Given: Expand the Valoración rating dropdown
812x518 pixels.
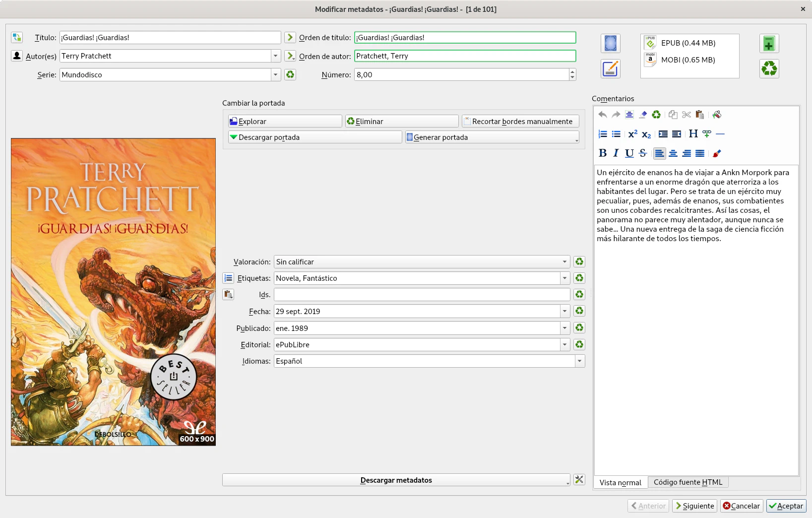Looking at the screenshot, I should tap(564, 261).
